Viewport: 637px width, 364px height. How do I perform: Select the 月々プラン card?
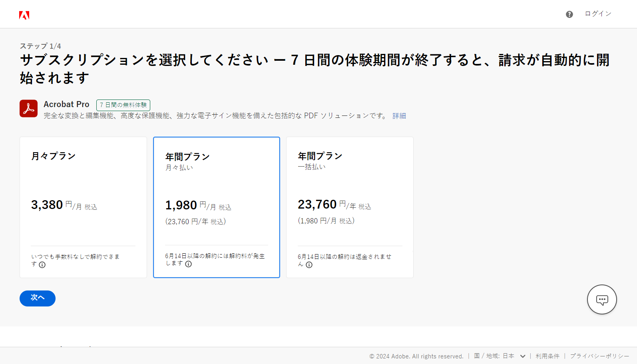(83, 207)
